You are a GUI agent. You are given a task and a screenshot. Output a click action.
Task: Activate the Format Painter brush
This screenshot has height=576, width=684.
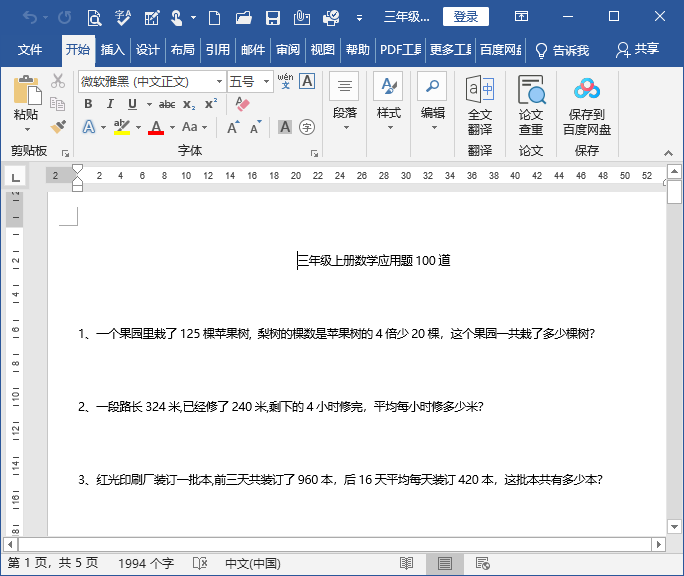pyautogui.click(x=58, y=127)
